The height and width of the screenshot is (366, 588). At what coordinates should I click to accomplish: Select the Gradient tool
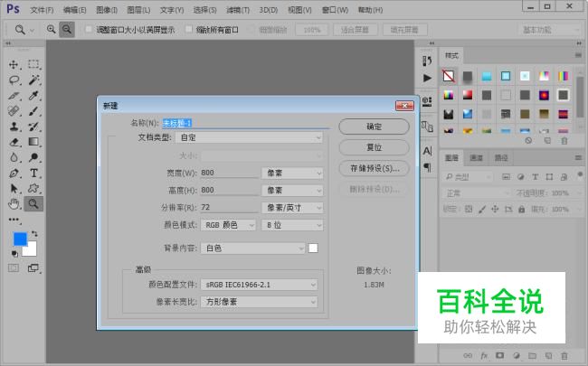pyautogui.click(x=33, y=142)
